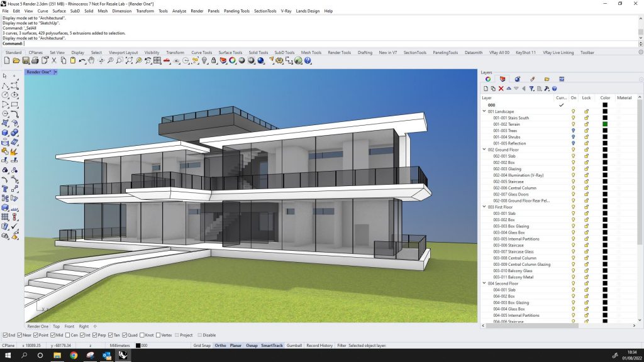Image resolution: width=644 pixels, height=362 pixels.
Task: Click the Print icon in the toolbar
Action: pyautogui.click(x=35, y=61)
